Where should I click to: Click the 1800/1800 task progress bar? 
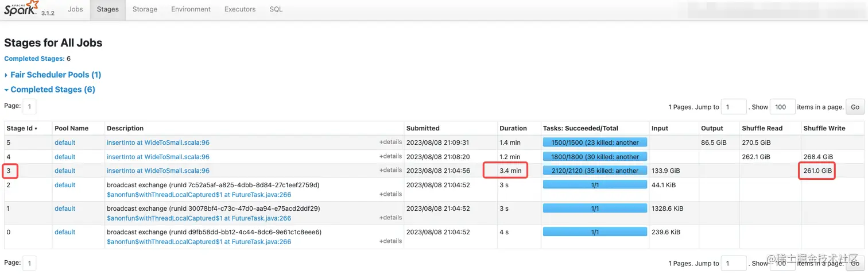coord(595,157)
